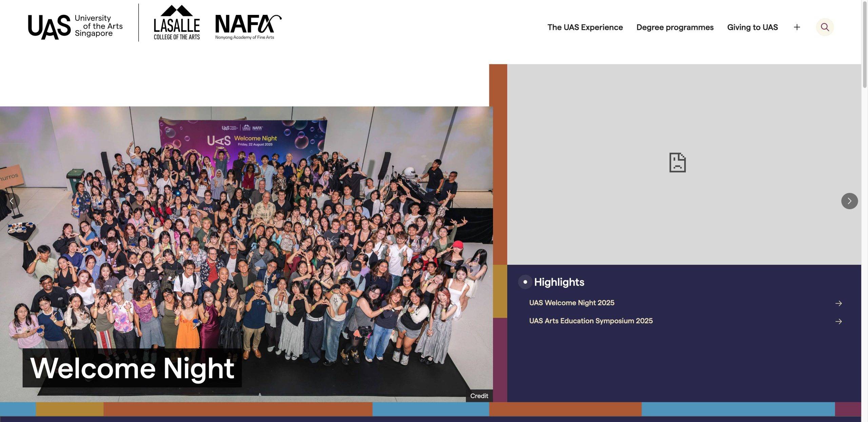Click the large Welcome Night caption heading

tap(132, 368)
